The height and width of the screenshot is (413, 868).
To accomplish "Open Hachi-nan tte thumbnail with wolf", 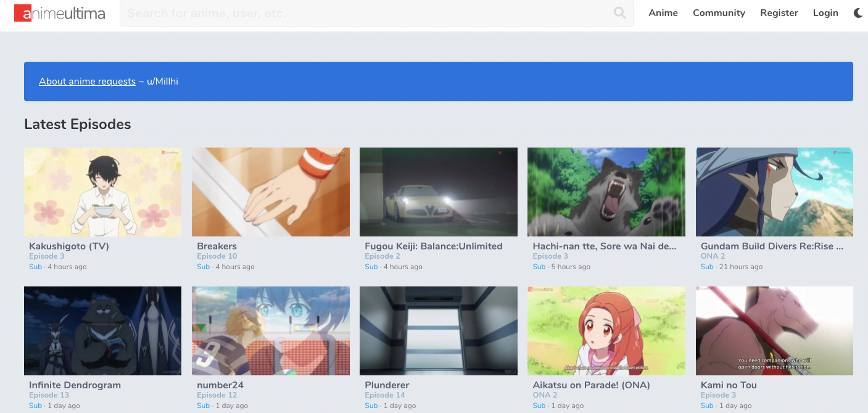I will point(606,192).
